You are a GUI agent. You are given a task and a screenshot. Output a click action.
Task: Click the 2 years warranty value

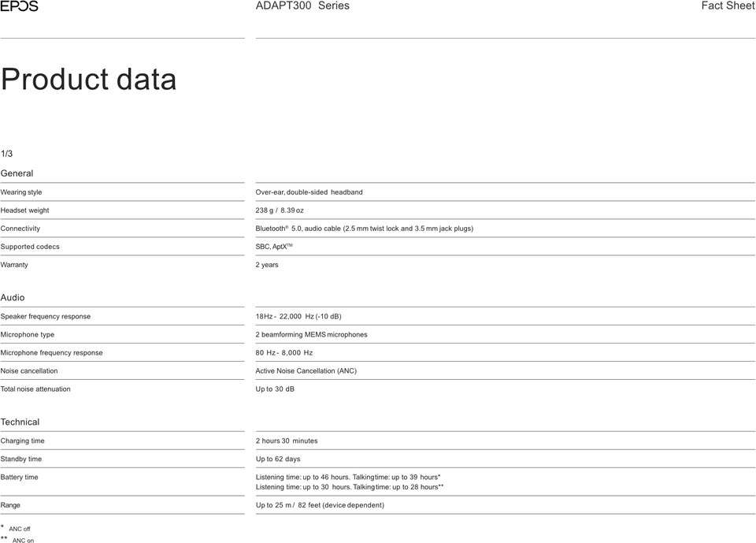coord(267,265)
